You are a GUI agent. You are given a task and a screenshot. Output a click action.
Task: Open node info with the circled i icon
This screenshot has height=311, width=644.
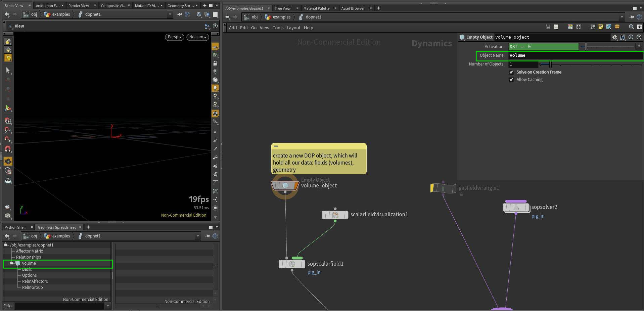tap(631, 37)
